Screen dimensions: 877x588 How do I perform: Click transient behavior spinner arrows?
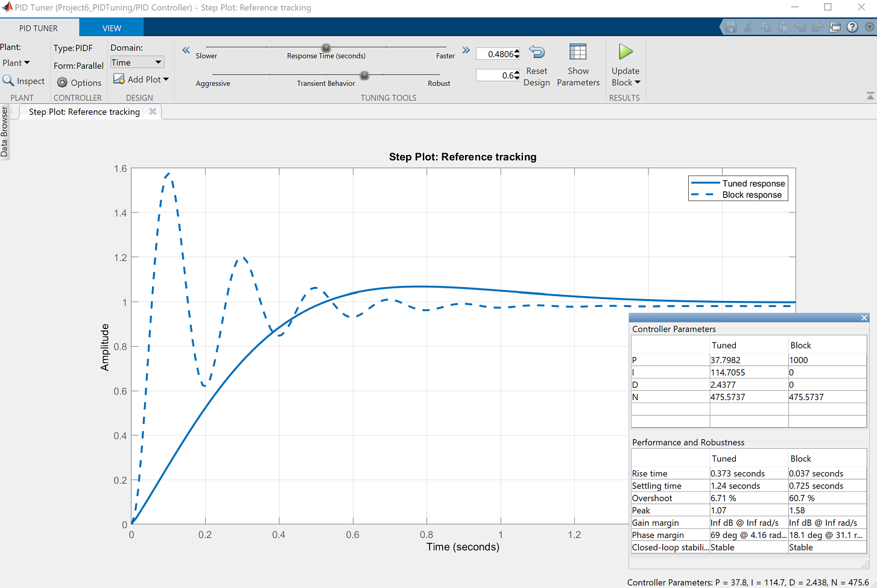point(517,75)
